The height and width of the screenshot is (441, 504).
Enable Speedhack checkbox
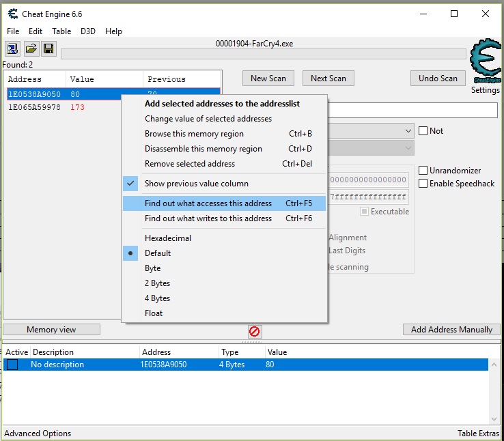[423, 183]
